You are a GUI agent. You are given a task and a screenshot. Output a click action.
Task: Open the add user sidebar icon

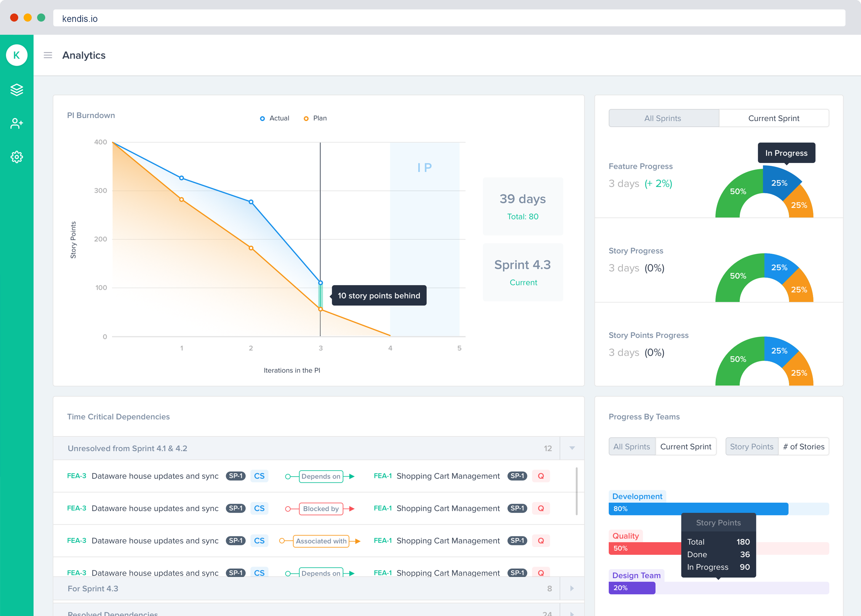tap(17, 123)
